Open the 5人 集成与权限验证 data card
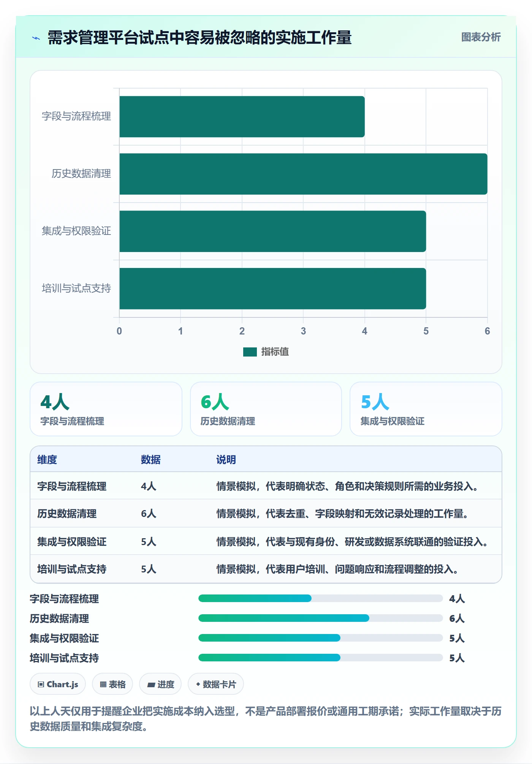Screen dimensions: 532x764 point(426,409)
